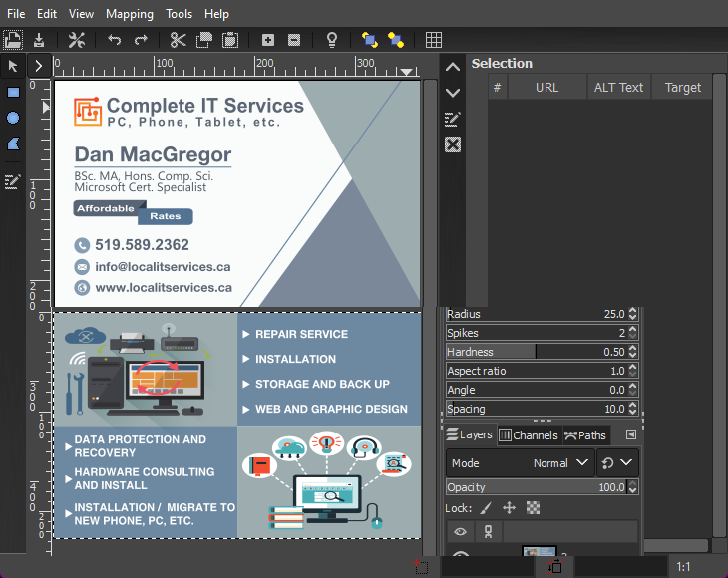Click the Open file toolbar icon

click(x=13, y=40)
